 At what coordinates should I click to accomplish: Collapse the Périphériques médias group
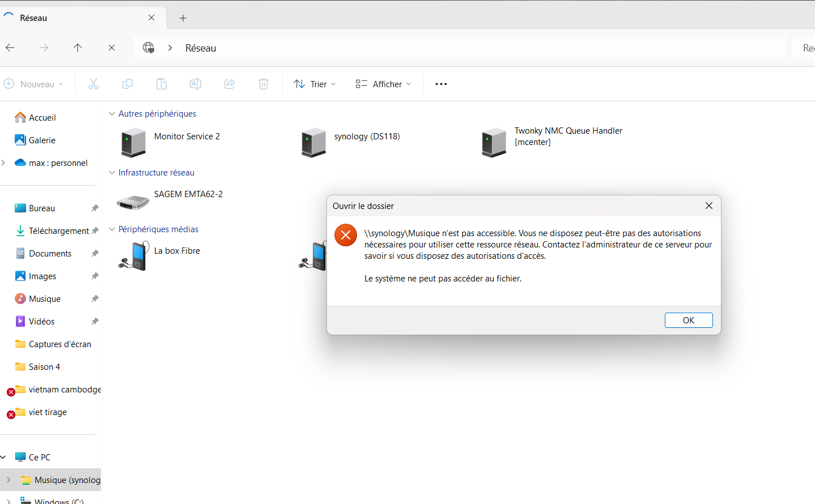coord(112,229)
